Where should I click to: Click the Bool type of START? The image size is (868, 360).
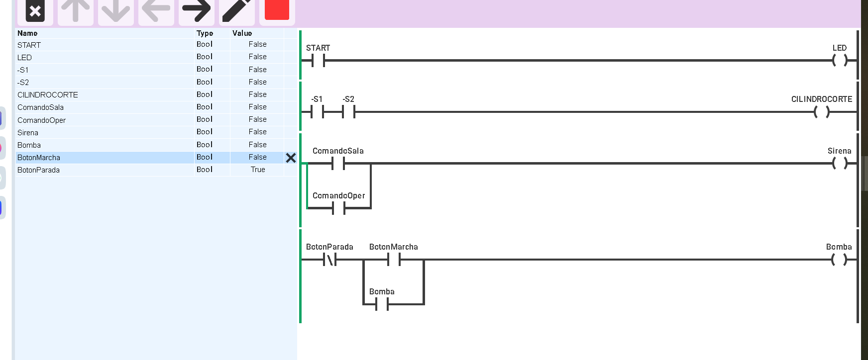click(x=205, y=44)
